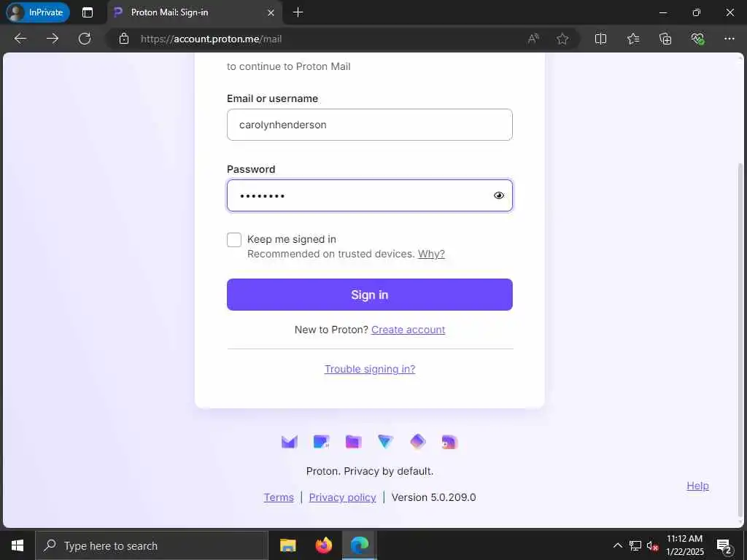Open split screen view
This screenshot has height=560, width=747.
point(601,39)
